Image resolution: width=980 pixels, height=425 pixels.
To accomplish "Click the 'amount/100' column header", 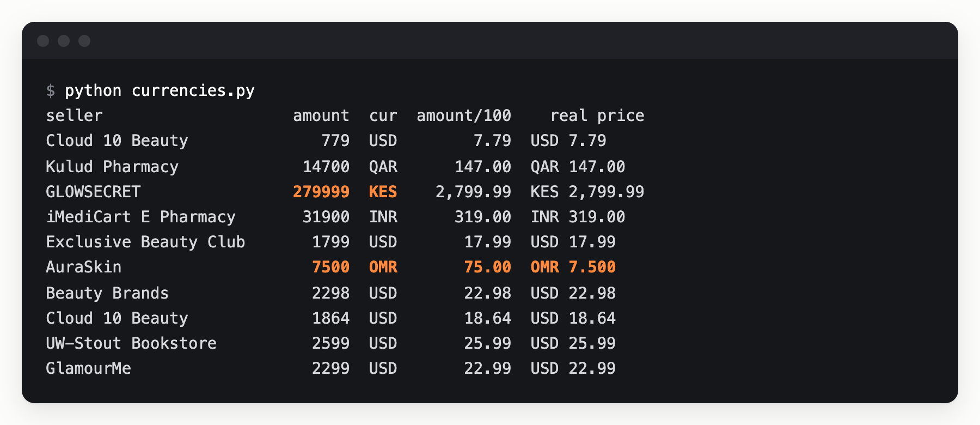I will 464,116.
